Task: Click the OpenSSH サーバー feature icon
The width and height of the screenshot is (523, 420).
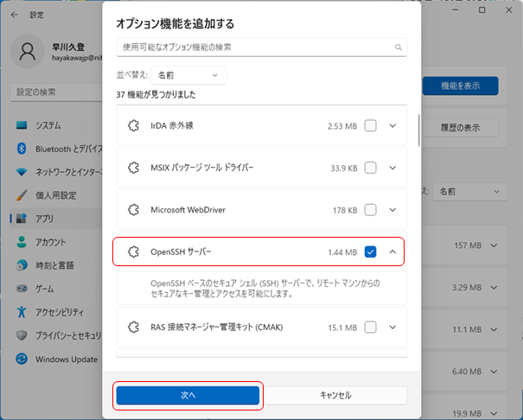Action: tap(134, 251)
